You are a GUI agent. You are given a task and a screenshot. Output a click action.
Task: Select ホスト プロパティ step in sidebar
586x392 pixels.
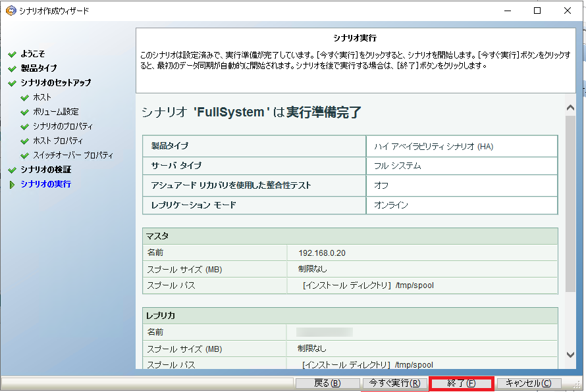click(58, 141)
